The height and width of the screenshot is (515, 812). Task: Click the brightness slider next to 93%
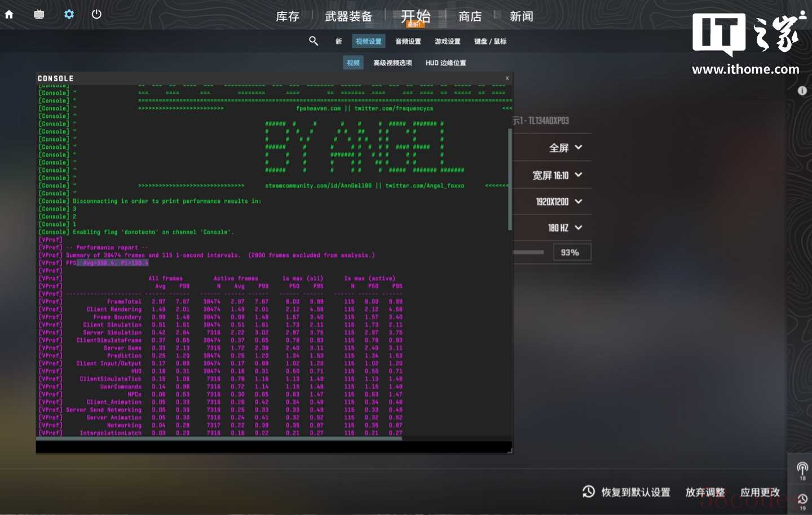(x=529, y=252)
